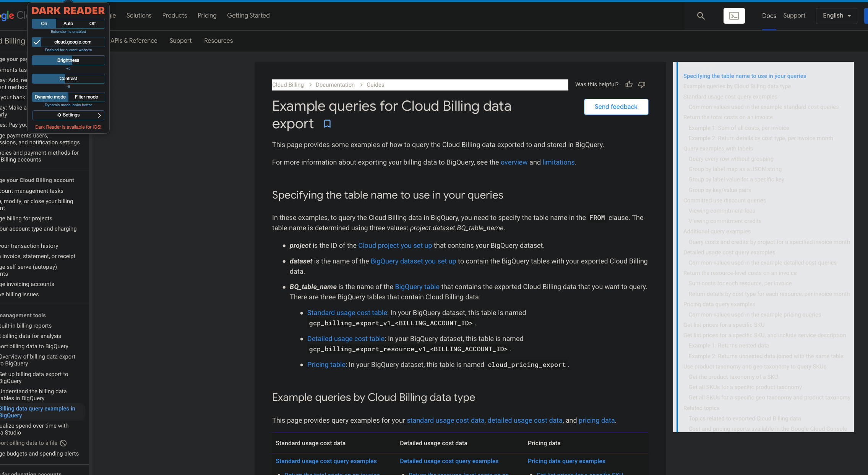Click the Dark Reader logo heading
The image size is (868, 475).
[x=68, y=10]
